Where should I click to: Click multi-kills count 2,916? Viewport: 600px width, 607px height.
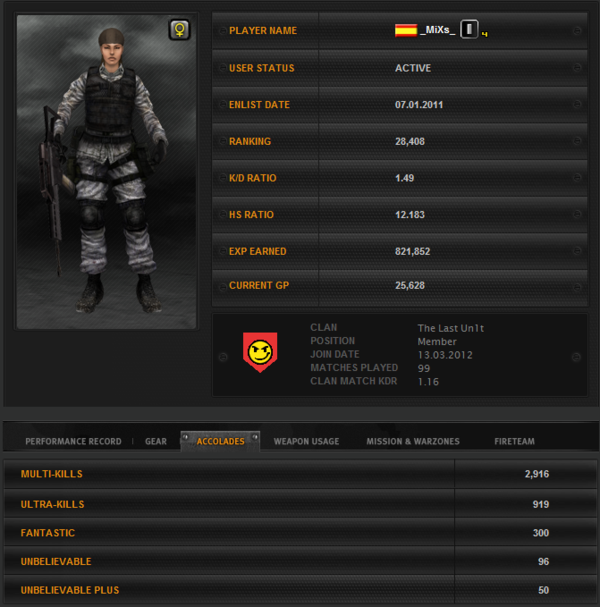[537, 474]
